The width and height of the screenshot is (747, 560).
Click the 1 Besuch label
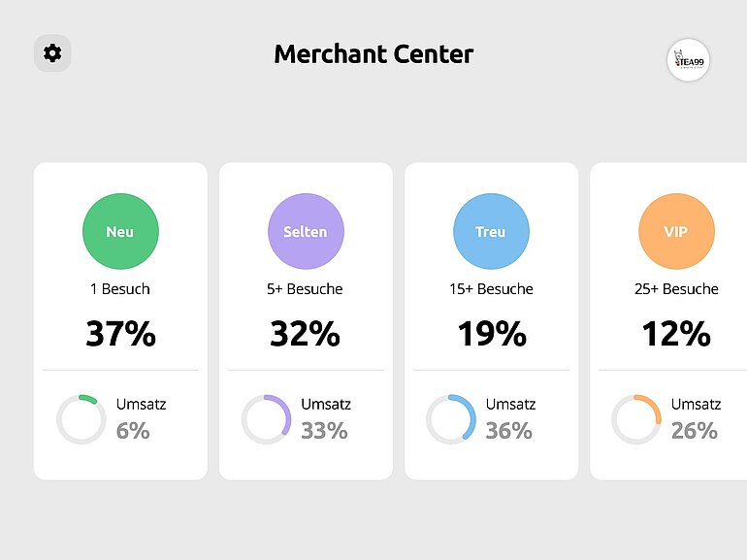(120, 289)
